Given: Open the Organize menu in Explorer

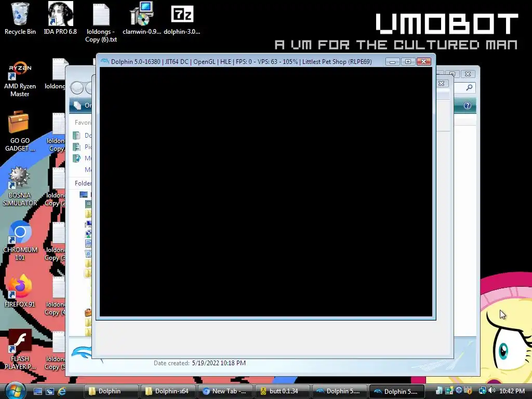Looking at the screenshot, I should [83, 105].
